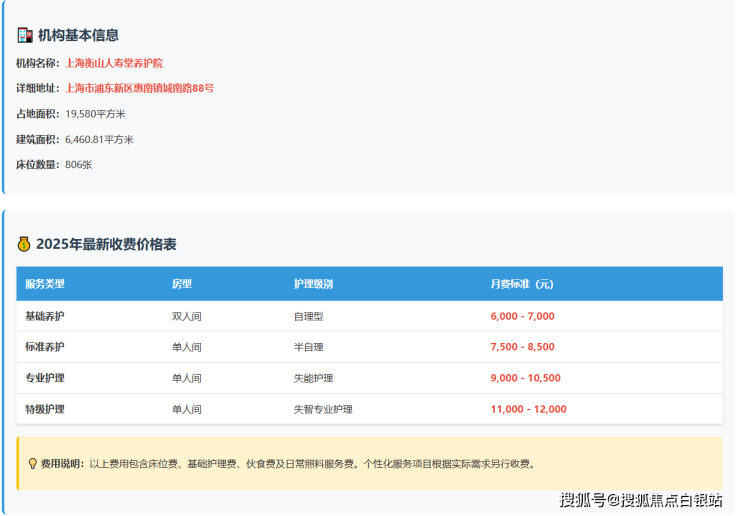The width and height of the screenshot is (740, 516).
Task: Click the 床位数量 806张 entry
Action: pos(54,164)
